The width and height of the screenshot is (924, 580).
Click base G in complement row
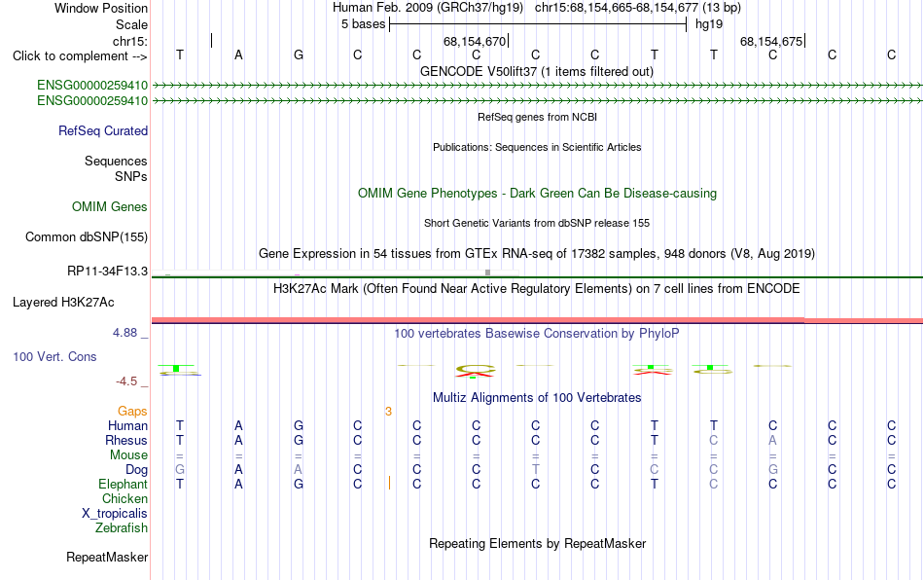(299, 55)
